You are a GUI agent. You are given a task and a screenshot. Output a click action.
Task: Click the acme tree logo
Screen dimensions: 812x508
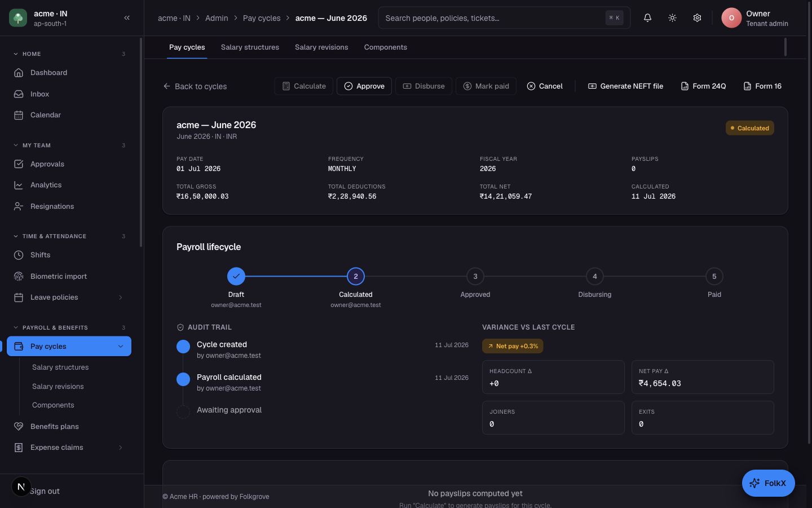point(18,18)
